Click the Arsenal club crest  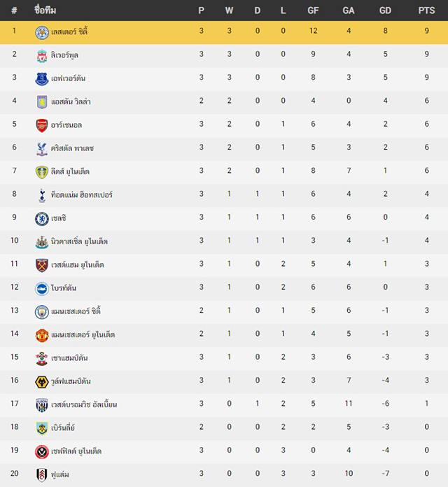[41, 125]
